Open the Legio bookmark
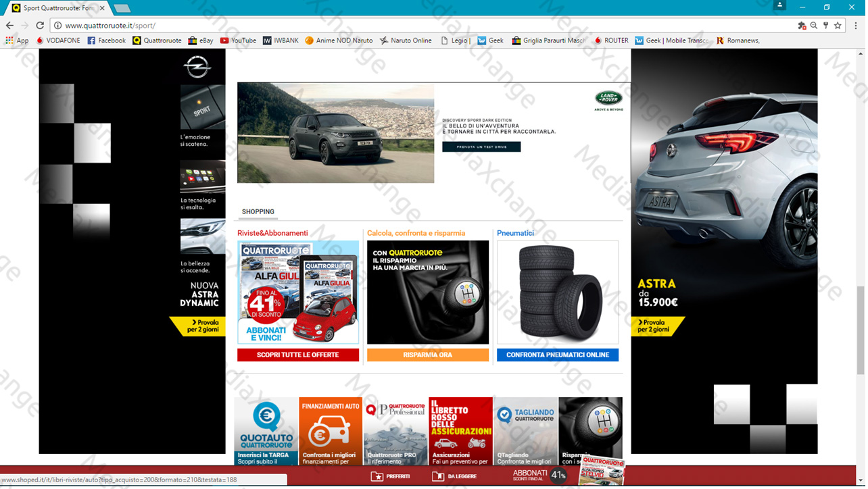The width and height of the screenshot is (868, 489). pyautogui.click(x=455, y=41)
